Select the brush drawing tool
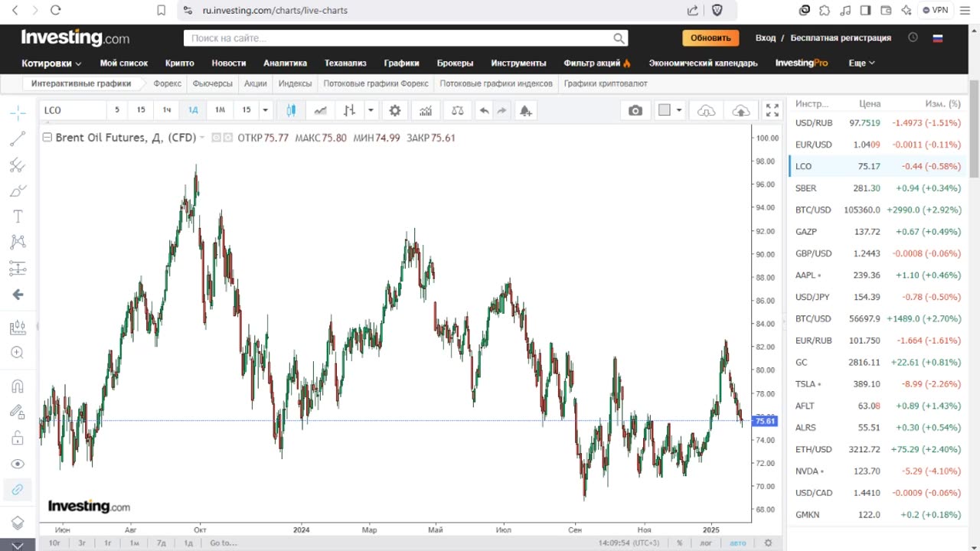 (18, 191)
